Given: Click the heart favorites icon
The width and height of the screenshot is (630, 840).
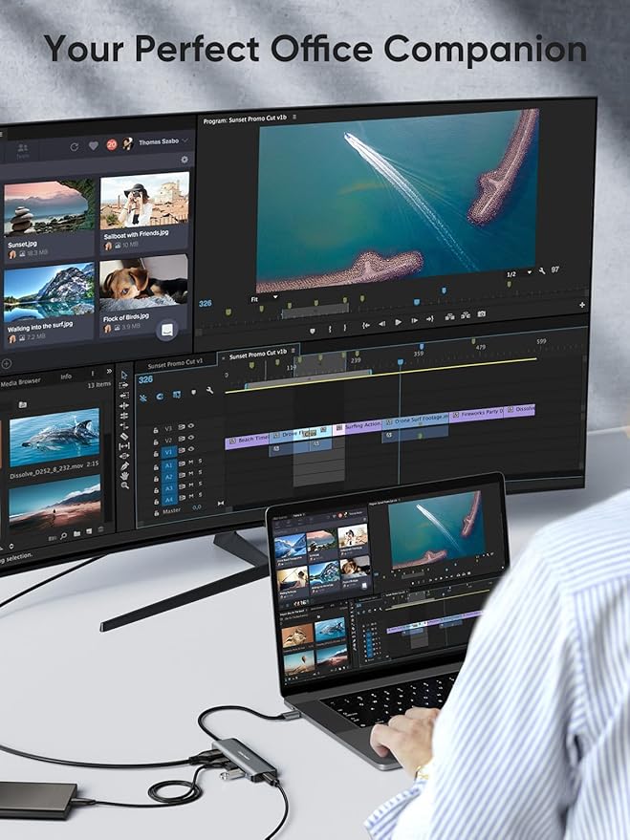Looking at the screenshot, I should coord(93,146).
